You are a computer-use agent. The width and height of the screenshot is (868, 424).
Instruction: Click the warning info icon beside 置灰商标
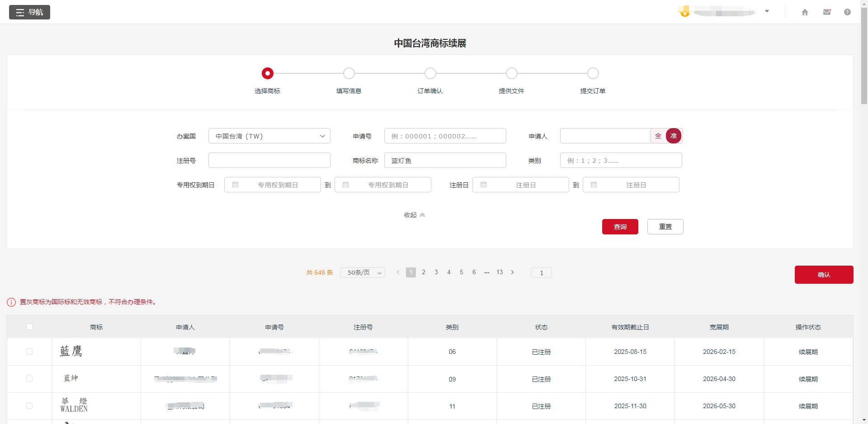point(11,302)
